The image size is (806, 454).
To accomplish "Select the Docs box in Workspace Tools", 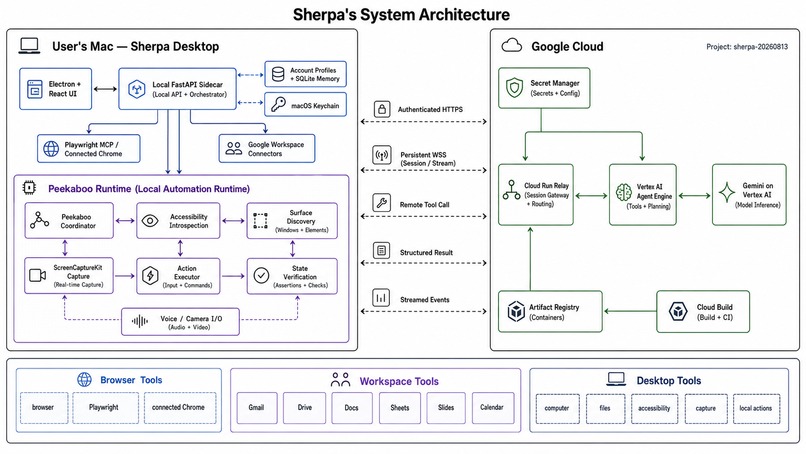I will [352, 408].
